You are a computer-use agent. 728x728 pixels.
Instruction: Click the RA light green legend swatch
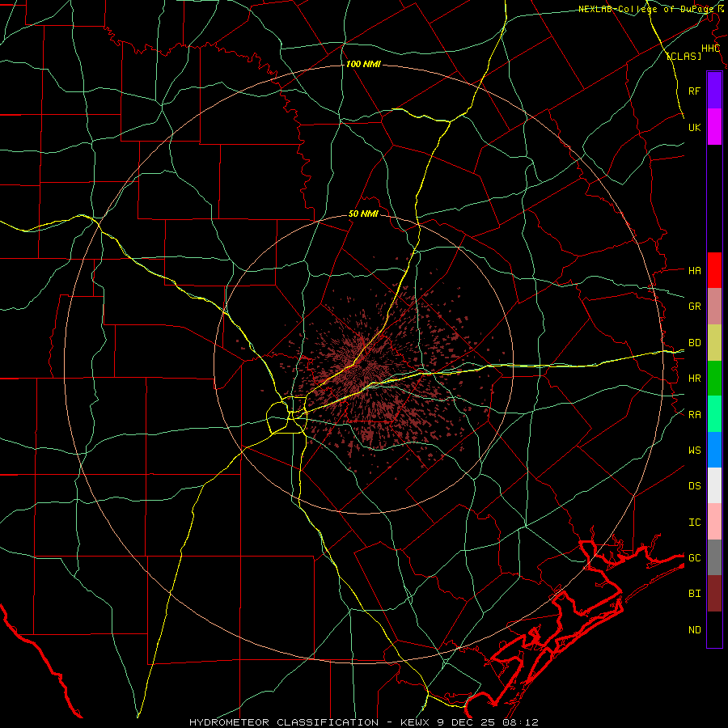click(714, 414)
